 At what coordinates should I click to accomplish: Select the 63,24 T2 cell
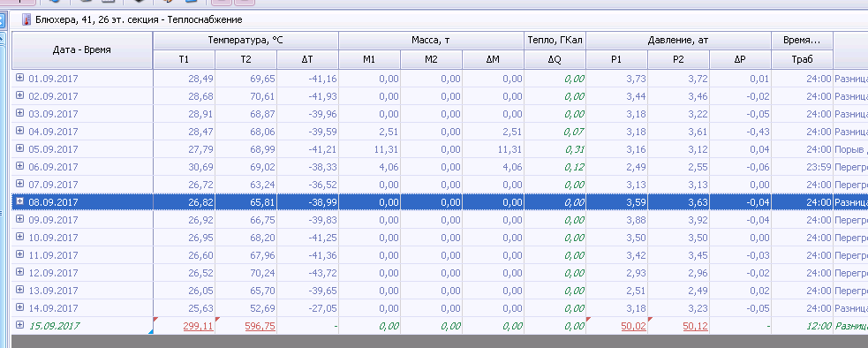point(245,185)
